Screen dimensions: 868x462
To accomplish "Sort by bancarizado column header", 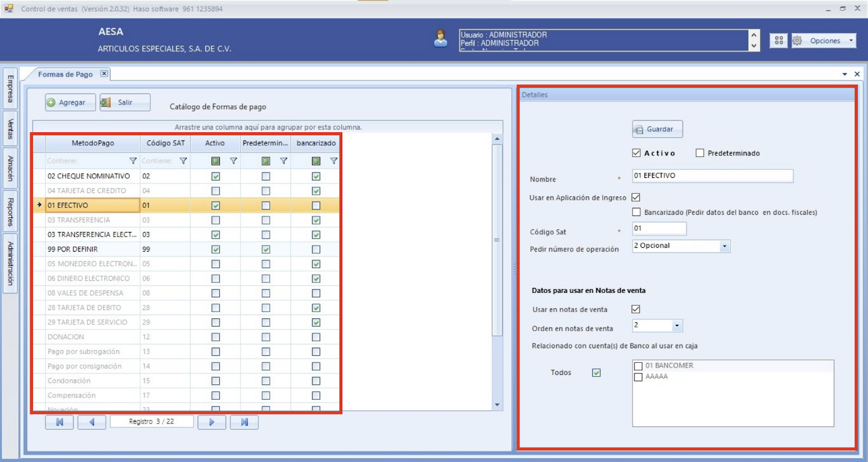I will 316,143.
